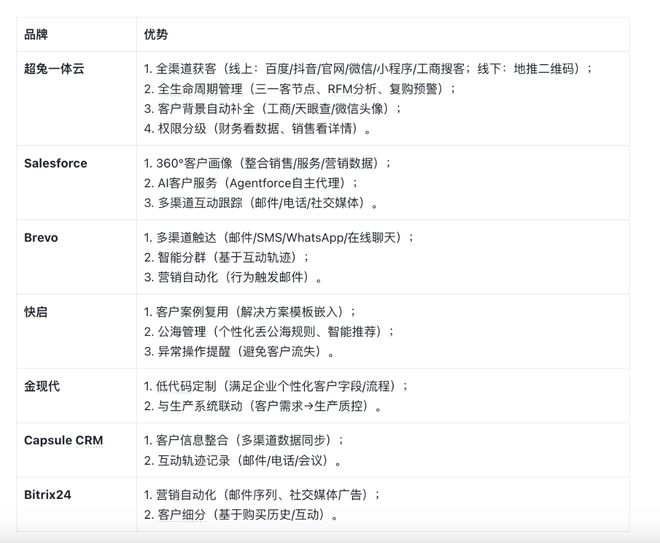Click the line 客户案例复用
Screen dimensions: 660x543
(250, 312)
